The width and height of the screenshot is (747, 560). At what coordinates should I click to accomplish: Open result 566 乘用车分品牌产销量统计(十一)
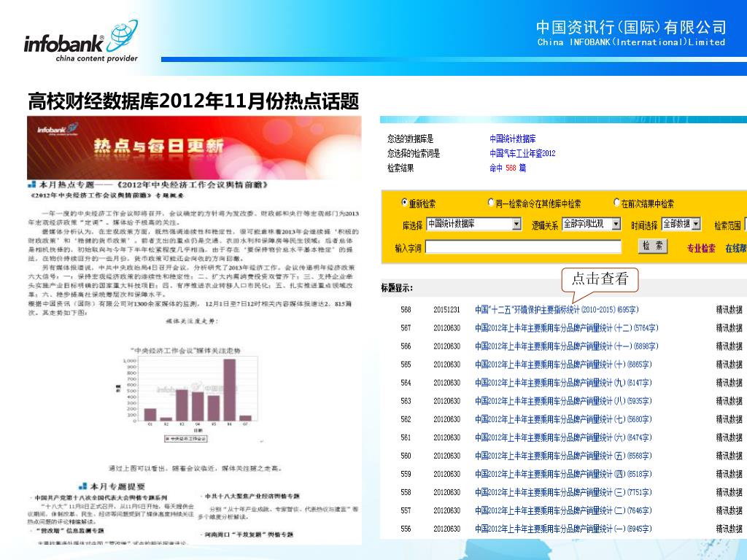566,346
